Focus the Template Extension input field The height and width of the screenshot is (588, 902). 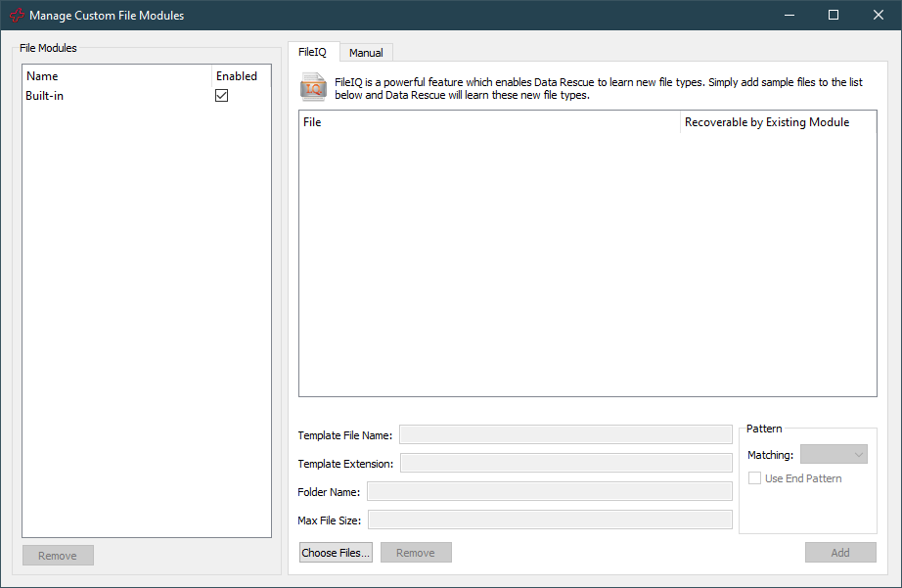click(x=566, y=463)
